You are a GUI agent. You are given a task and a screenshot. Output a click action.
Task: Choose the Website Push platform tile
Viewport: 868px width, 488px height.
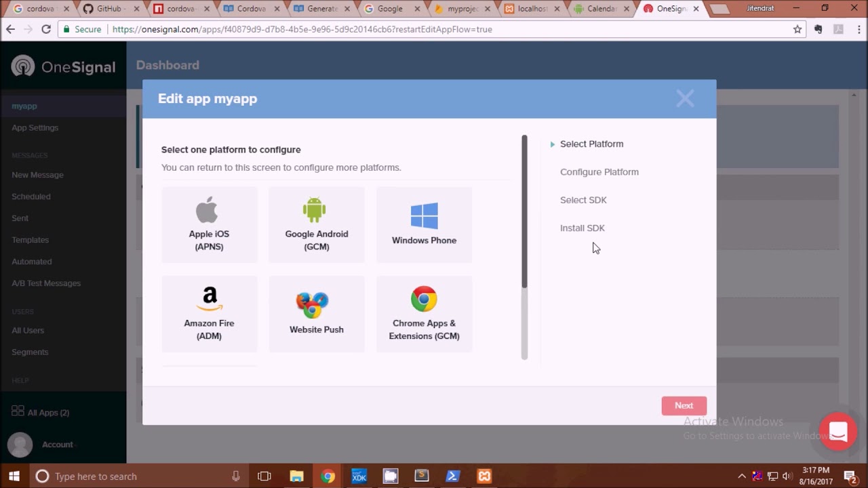pyautogui.click(x=317, y=314)
